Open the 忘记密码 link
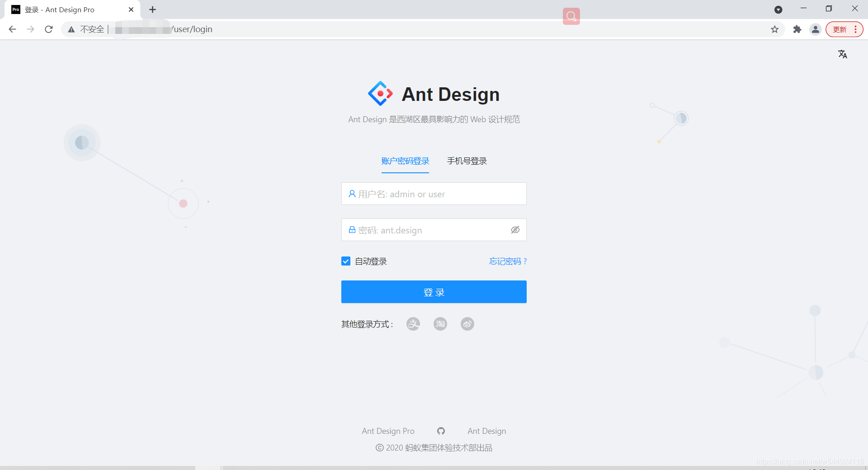The width and height of the screenshot is (868, 470). click(x=507, y=261)
